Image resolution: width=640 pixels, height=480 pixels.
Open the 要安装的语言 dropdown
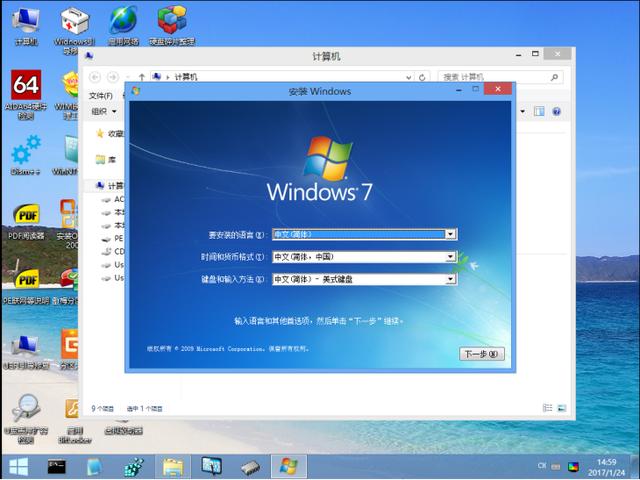[x=450, y=234]
